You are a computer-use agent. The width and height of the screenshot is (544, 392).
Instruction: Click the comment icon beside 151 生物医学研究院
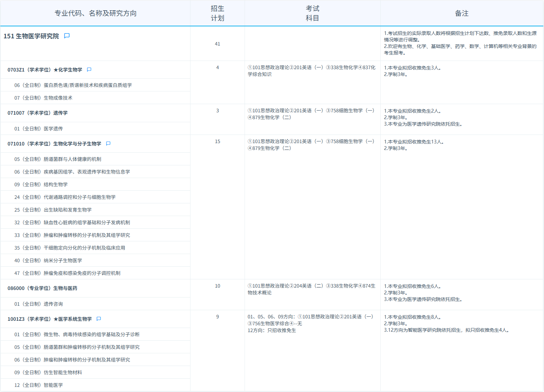67,36
